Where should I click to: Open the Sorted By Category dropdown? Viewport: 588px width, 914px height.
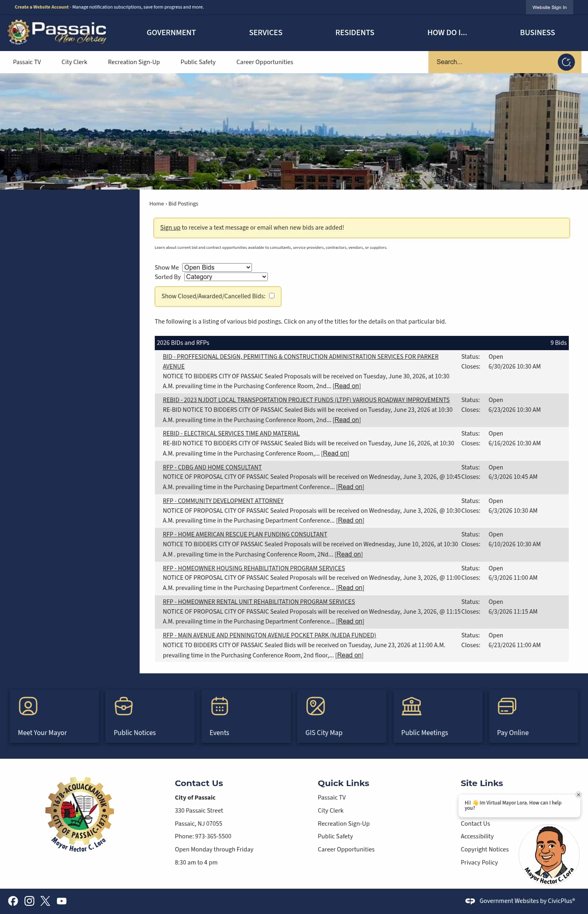coord(226,277)
